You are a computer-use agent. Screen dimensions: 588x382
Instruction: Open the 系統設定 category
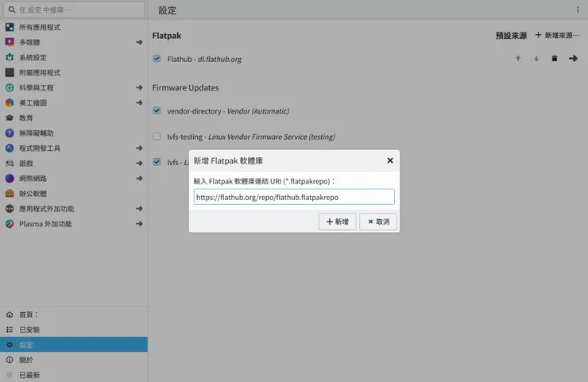(74, 57)
